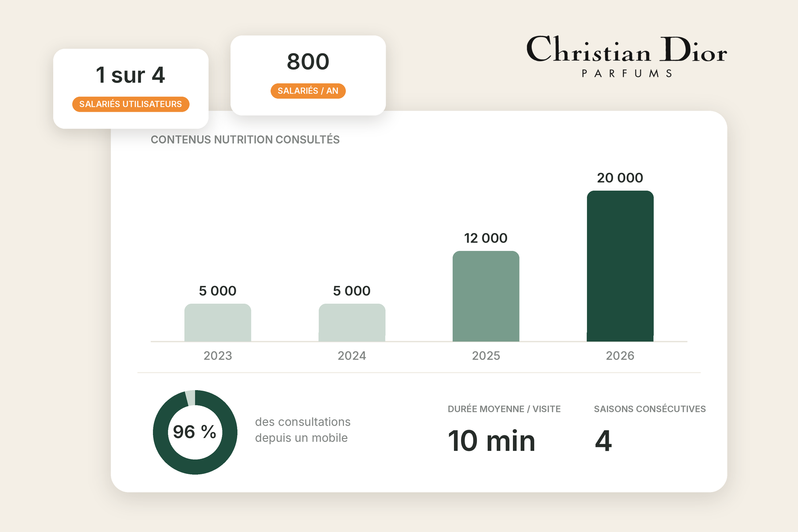This screenshot has width=798, height=532.
Task: Click the '96 %' donut chart center
Action: click(x=195, y=432)
